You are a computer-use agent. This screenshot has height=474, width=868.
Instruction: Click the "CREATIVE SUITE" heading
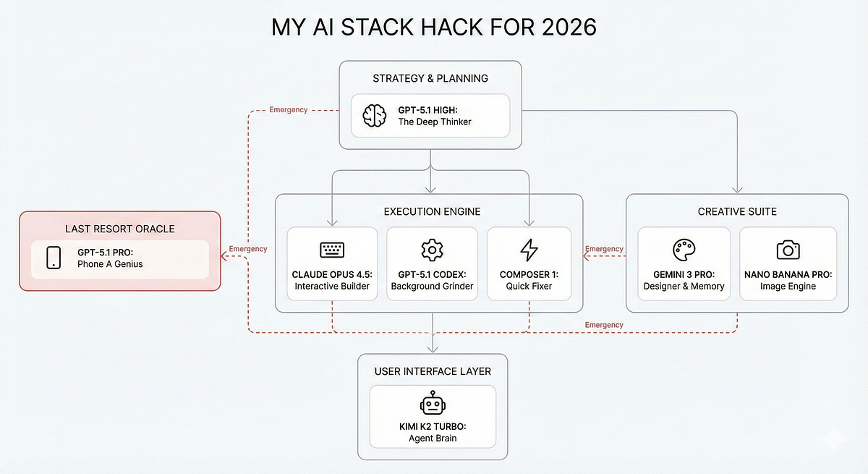[x=736, y=212]
